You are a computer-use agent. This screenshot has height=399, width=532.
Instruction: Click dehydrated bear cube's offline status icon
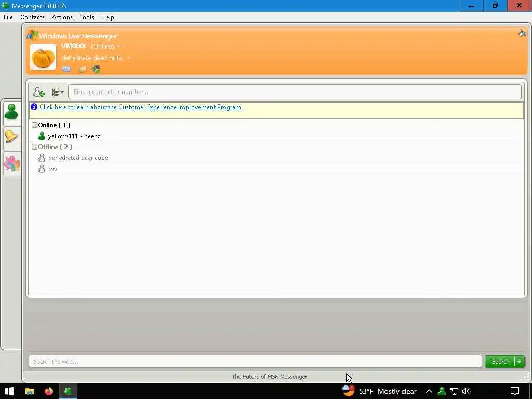coord(42,158)
